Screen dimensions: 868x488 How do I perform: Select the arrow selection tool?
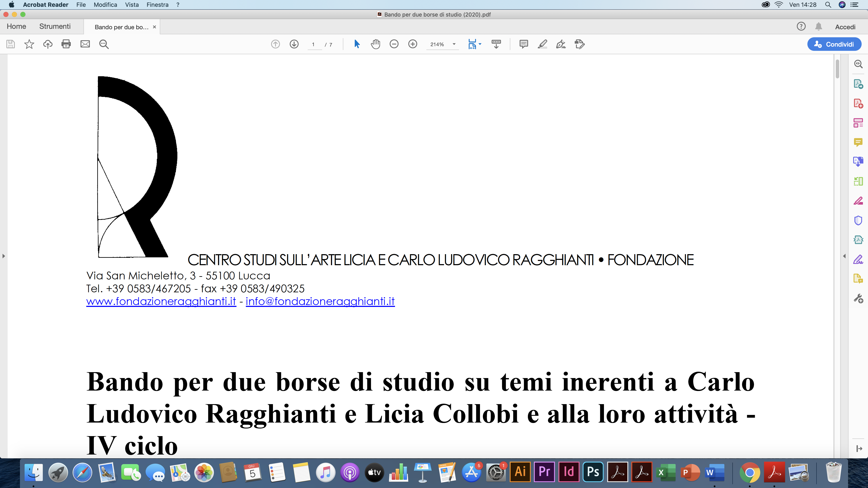357,44
